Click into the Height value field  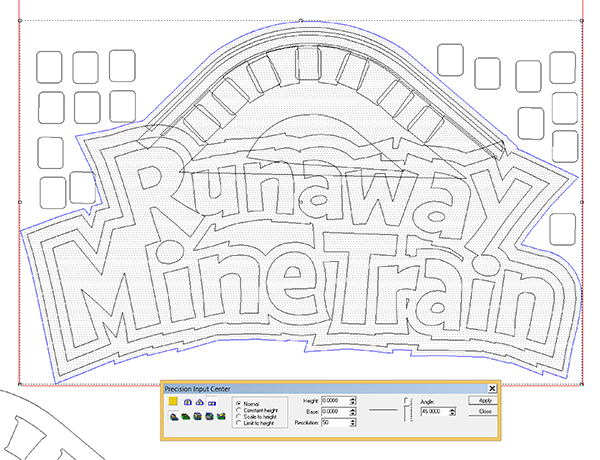[x=335, y=401]
